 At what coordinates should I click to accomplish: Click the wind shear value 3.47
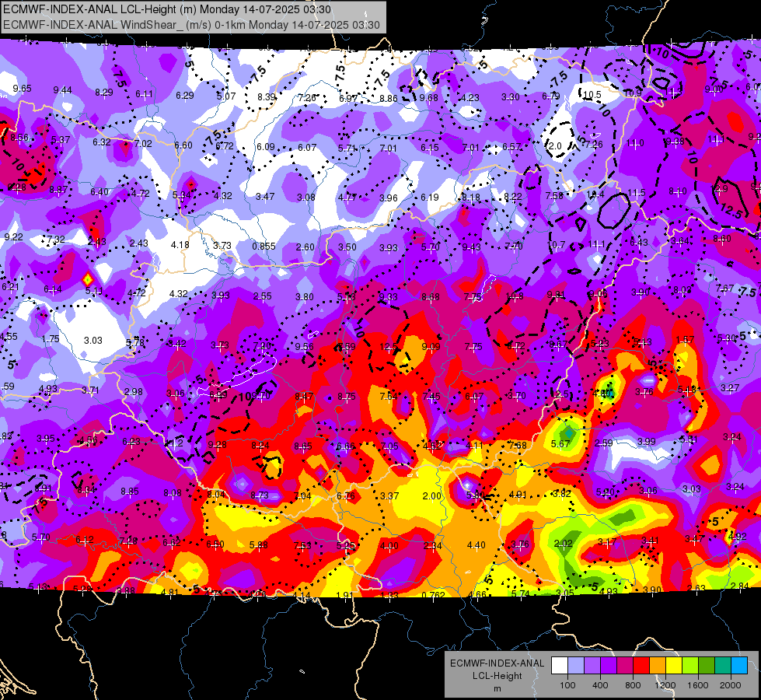pyautogui.click(x=265, y=196)
